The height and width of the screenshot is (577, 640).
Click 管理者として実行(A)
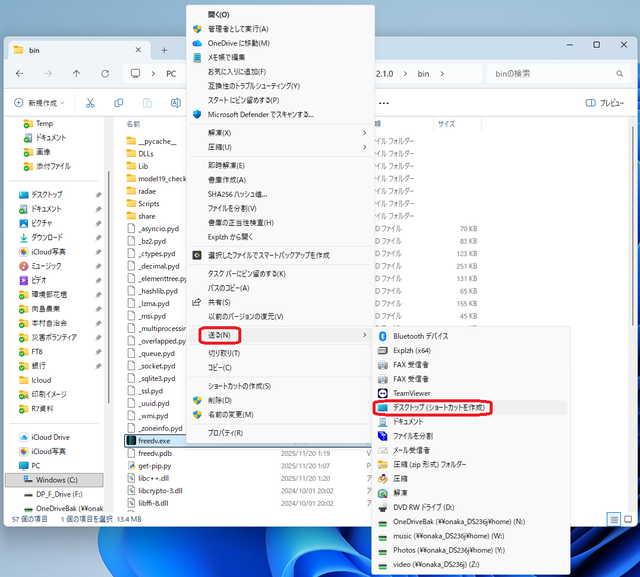tap(280, 29)
